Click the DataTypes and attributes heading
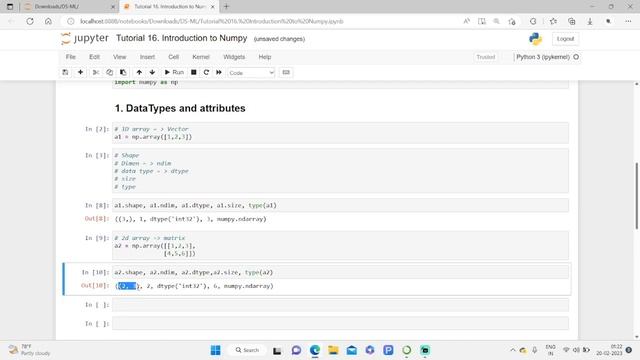Screen dimensions: 640x360 [180, 108]
